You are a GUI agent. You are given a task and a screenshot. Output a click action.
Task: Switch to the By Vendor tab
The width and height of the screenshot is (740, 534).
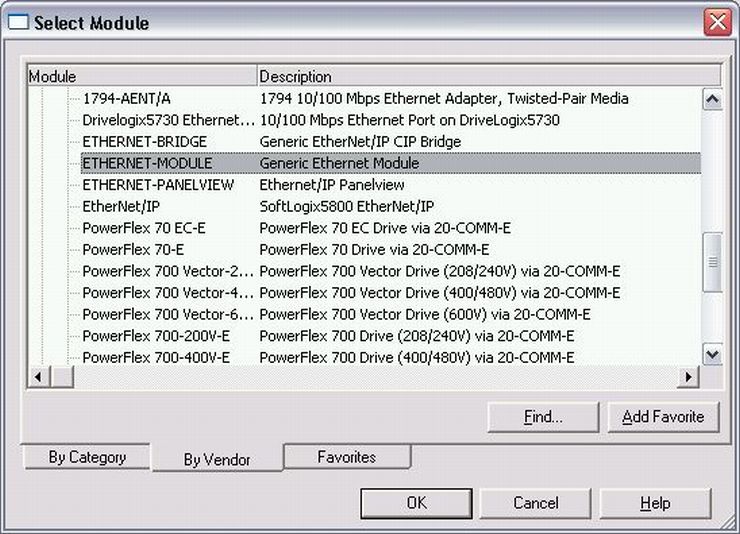point(217,459)
